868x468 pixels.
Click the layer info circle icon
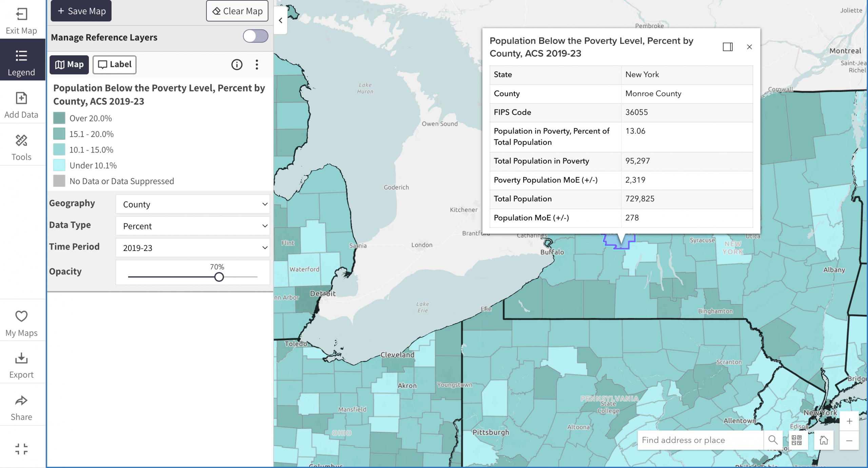(237, 64)
